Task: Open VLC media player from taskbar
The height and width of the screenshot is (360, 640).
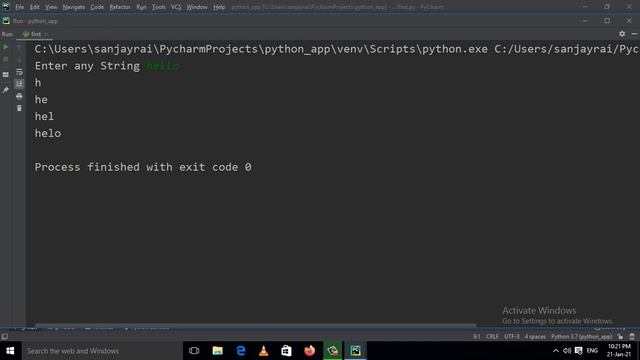Action: pyautogui.click(x=264, y=351)
